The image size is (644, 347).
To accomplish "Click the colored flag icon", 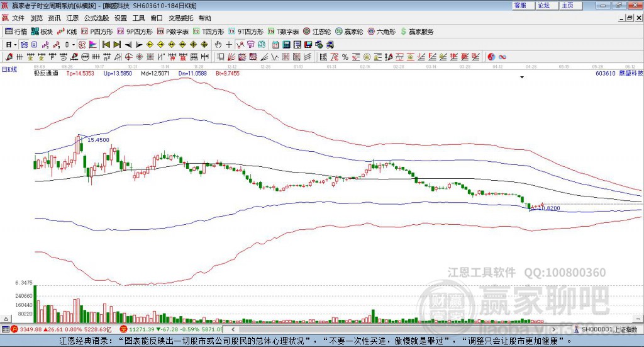I will click(x=93, y=45).
